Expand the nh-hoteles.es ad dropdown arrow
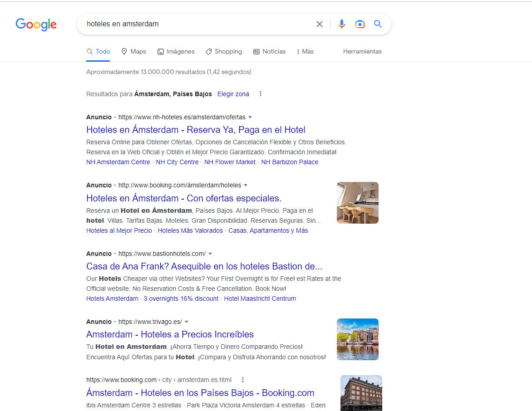 (x=250, y=117)
